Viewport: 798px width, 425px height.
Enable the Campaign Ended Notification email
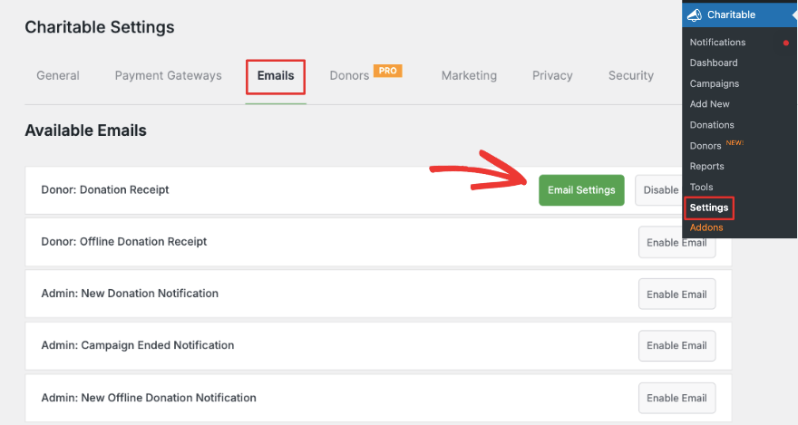tap(677, 346)
